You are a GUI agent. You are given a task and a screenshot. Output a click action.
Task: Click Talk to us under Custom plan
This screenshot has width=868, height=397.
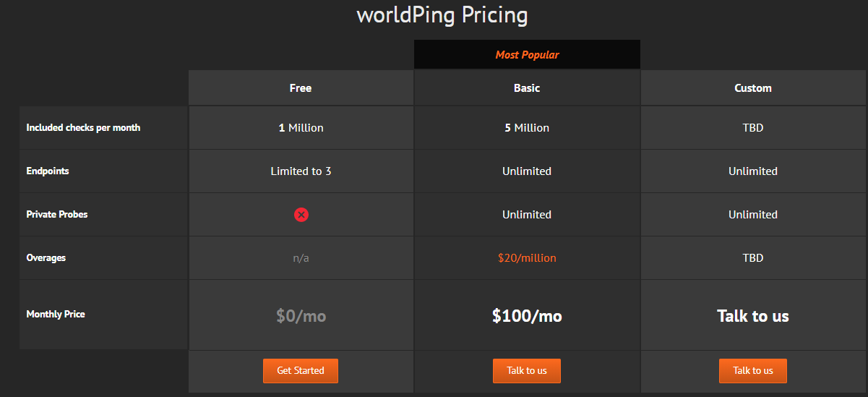753,371
